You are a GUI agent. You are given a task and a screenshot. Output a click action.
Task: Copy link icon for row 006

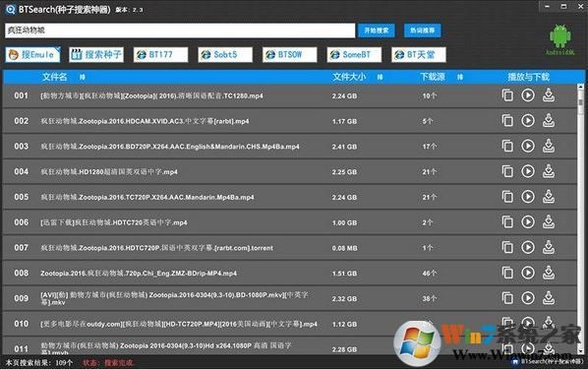507,221
